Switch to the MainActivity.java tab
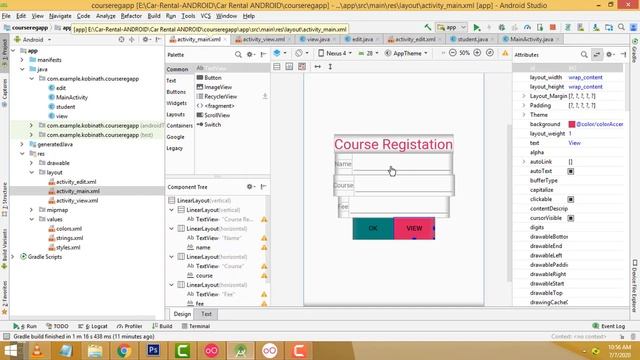Image resolution: width=640 pixels, height=360 pixels. (x=531, y=39)
